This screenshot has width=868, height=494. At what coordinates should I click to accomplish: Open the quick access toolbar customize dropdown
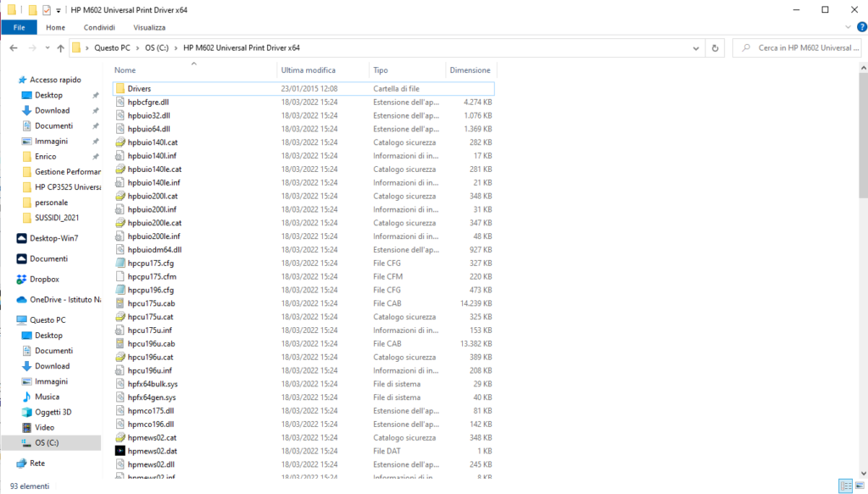coord(58,10)
